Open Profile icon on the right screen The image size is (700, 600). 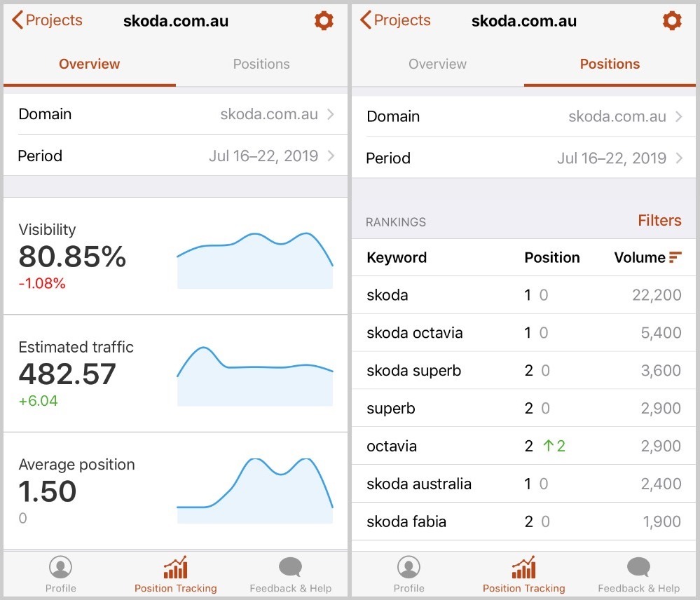tap(409, 568)
